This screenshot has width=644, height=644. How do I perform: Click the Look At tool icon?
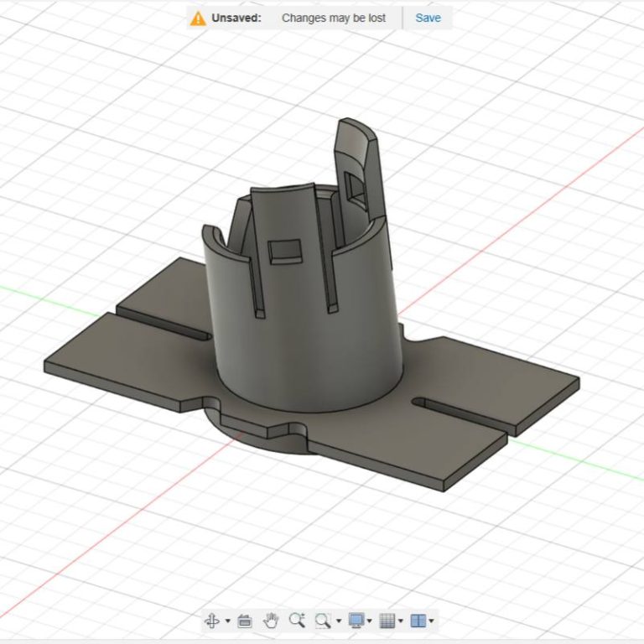tap(245, 621)
